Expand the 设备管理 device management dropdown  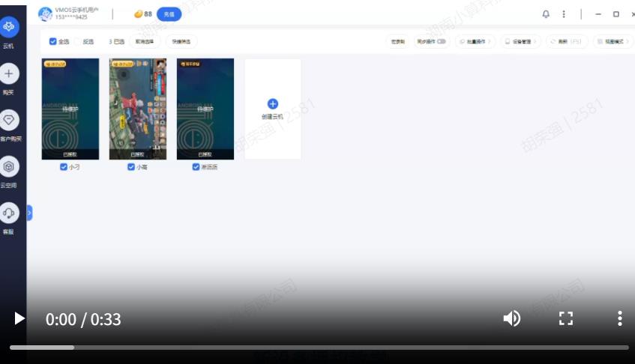tap(520, 42)
